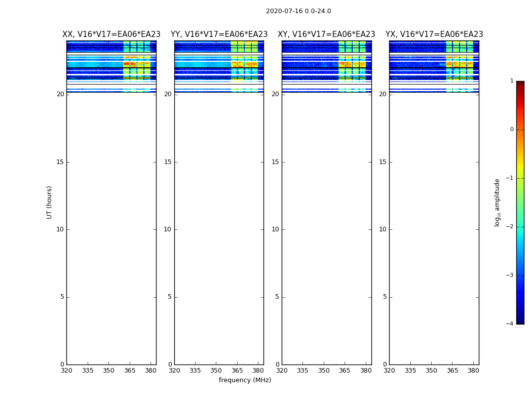Click the log10 amplitude colorbar label

(497, 202)
